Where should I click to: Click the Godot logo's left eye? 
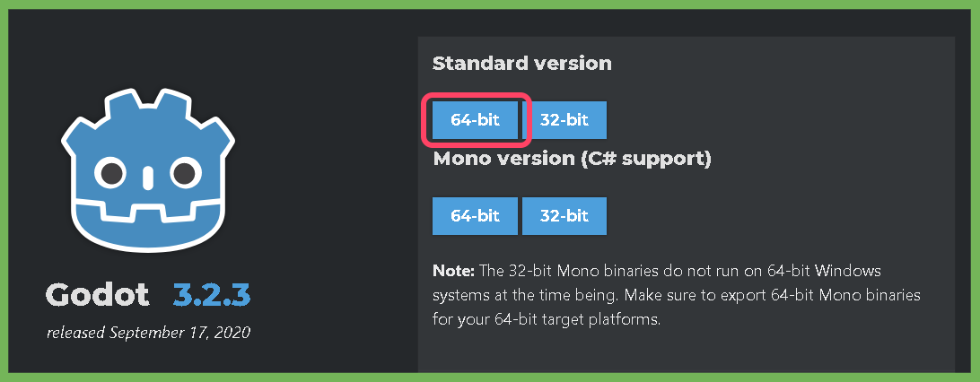[110, 172]
